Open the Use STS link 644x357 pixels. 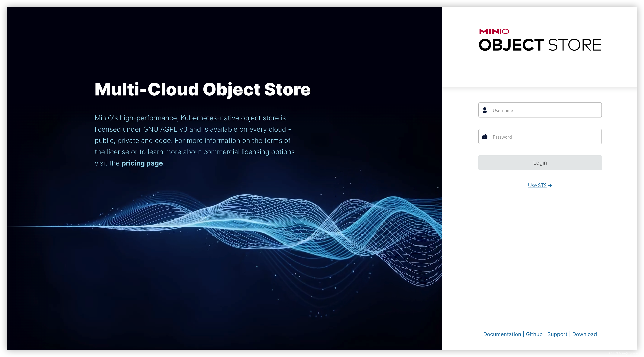tap(537, 185)
